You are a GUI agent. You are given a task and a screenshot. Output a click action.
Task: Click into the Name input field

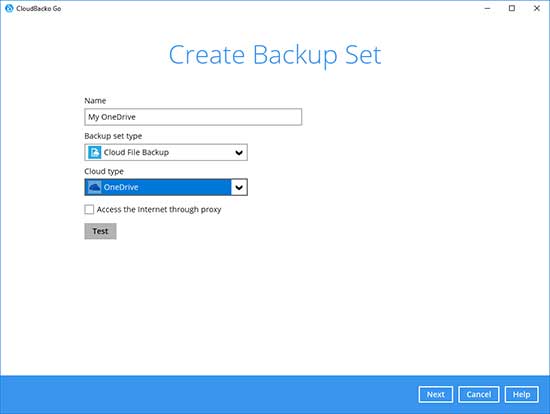193,117
